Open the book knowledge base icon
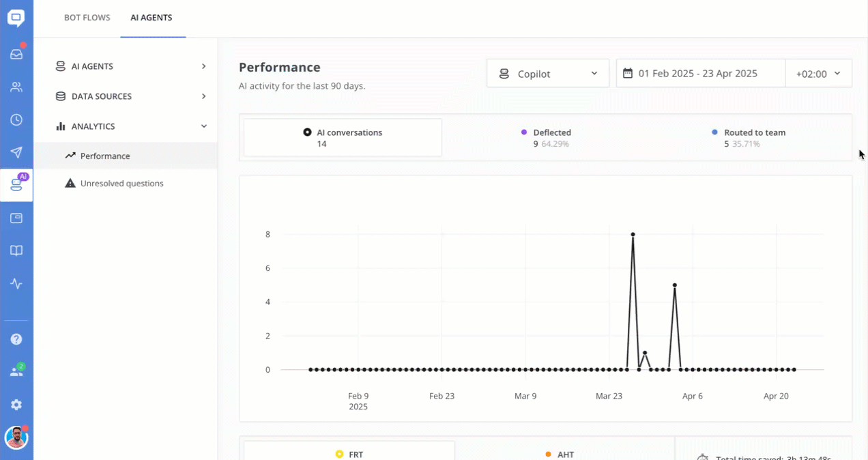 click(x=16, y=250)
